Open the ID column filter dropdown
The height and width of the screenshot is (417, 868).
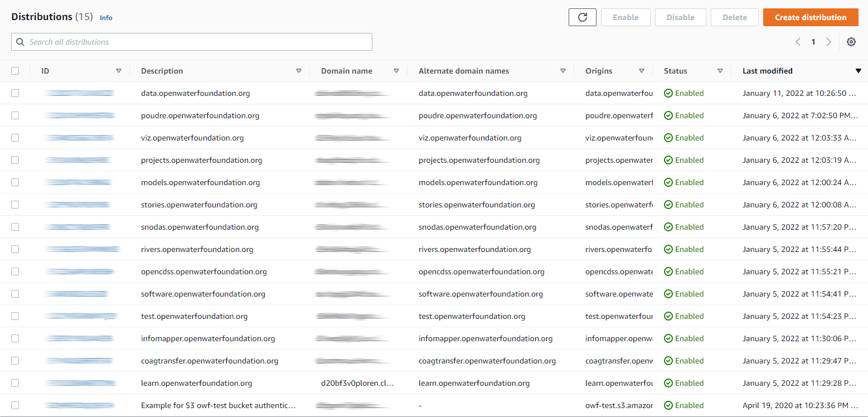(119, 71)
